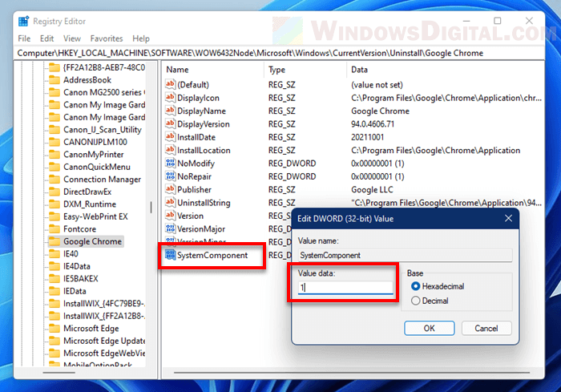
Task: Select the UninstallString value icon
Action: (x=170, y=203)
